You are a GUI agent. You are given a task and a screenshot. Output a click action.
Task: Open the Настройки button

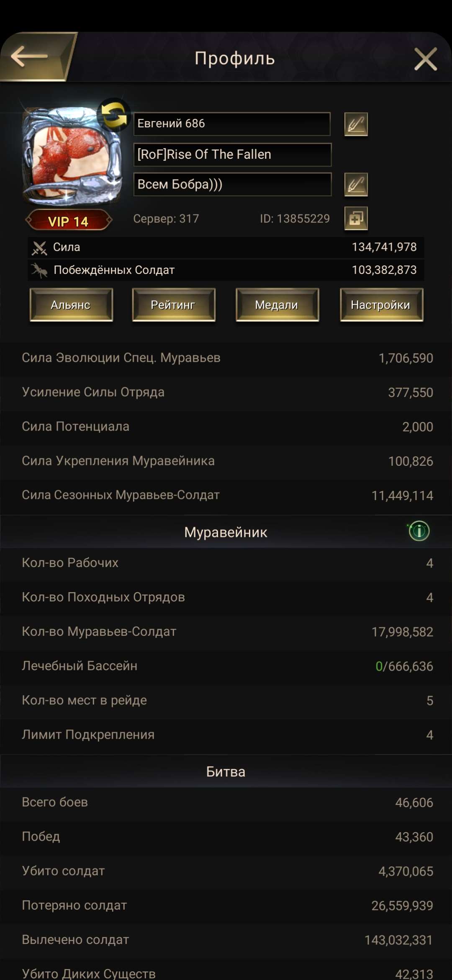click(x=381, y=305)
